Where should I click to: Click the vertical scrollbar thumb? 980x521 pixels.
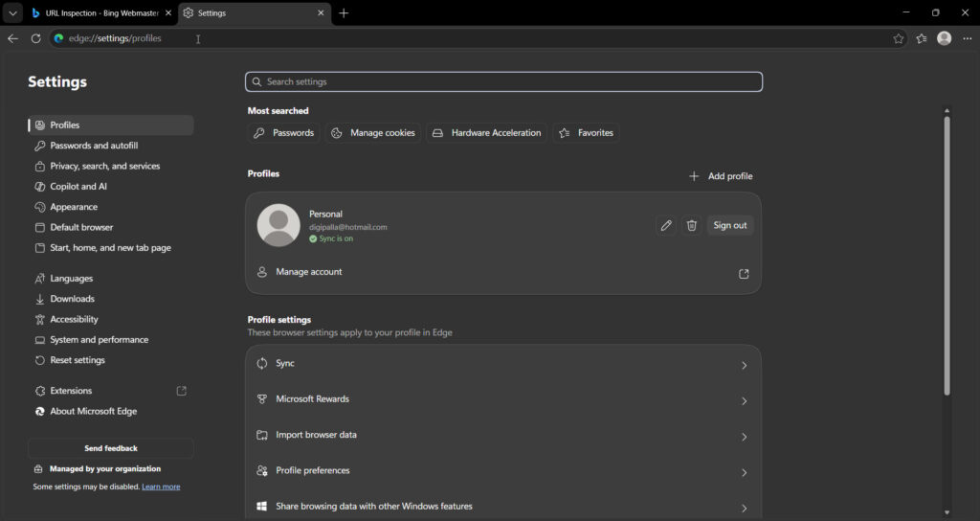[947, 255]
